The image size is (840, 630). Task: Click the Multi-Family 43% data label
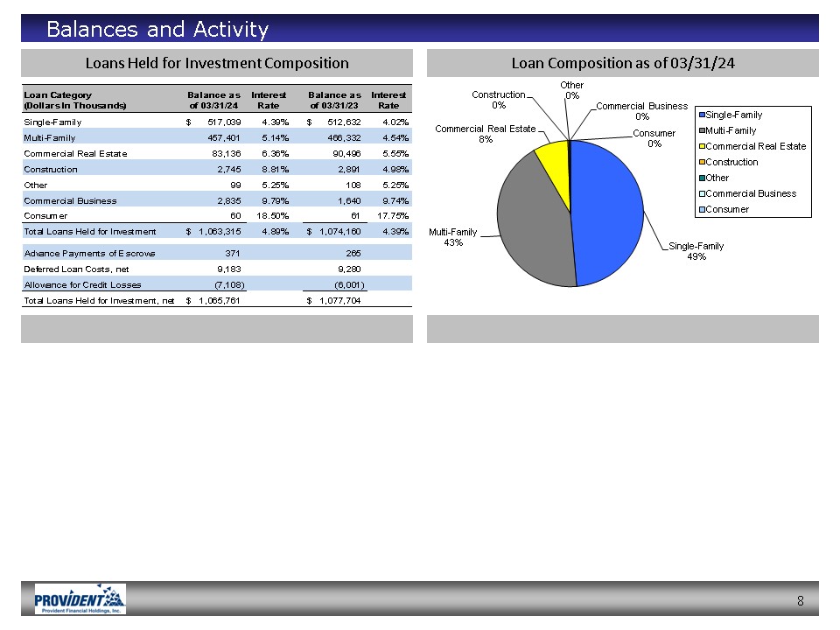452,237
